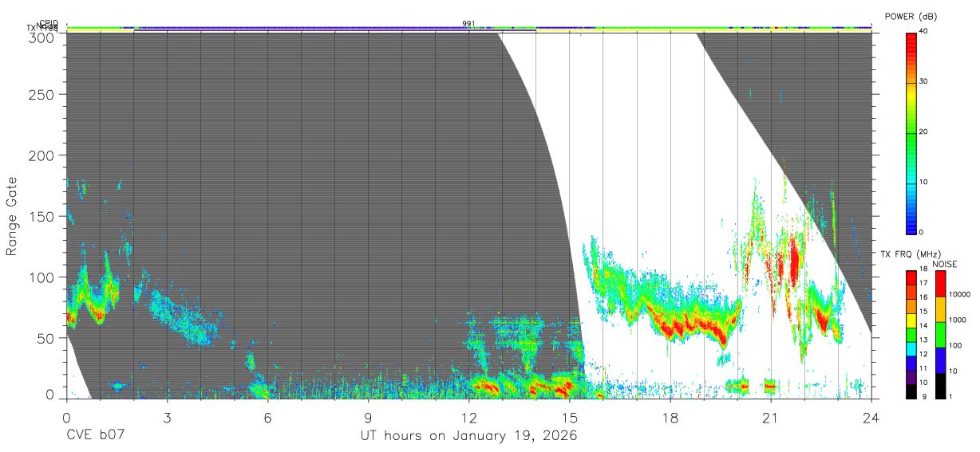Click the 40 label on power color bar
Image resolution: width=980 pixels, height=452 pixels.
click(922, 31)
